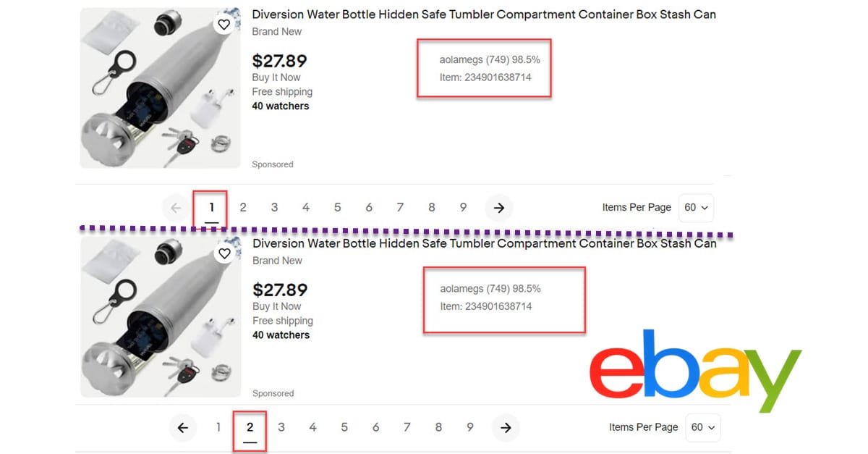
Task: Go to page 1 in bottom pagination
Action: pos(218,427)
